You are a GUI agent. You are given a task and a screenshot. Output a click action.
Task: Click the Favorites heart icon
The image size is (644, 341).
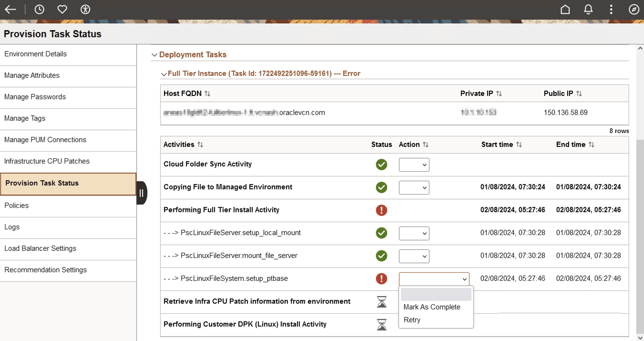pyautogui.click(x=62, y=10)
